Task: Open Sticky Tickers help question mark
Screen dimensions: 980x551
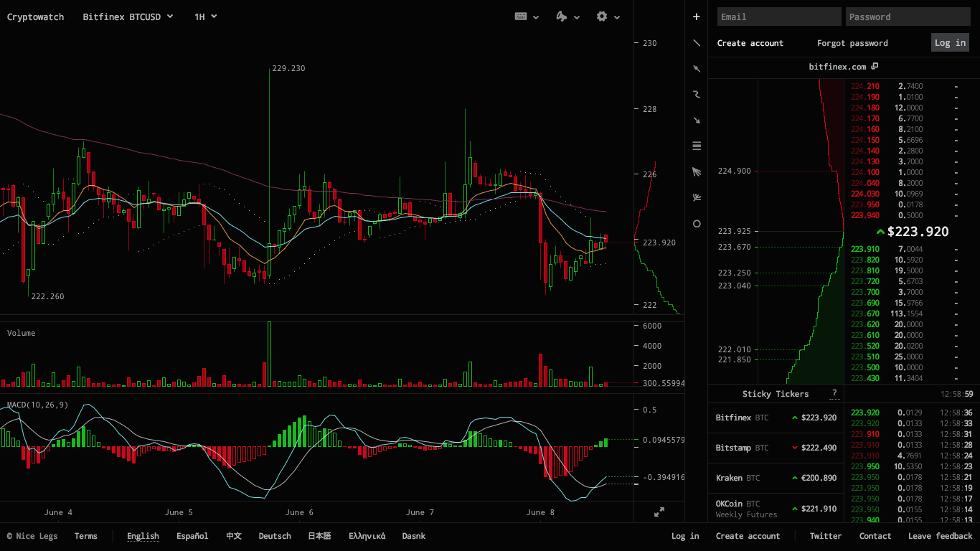Action: click(834, 393)
